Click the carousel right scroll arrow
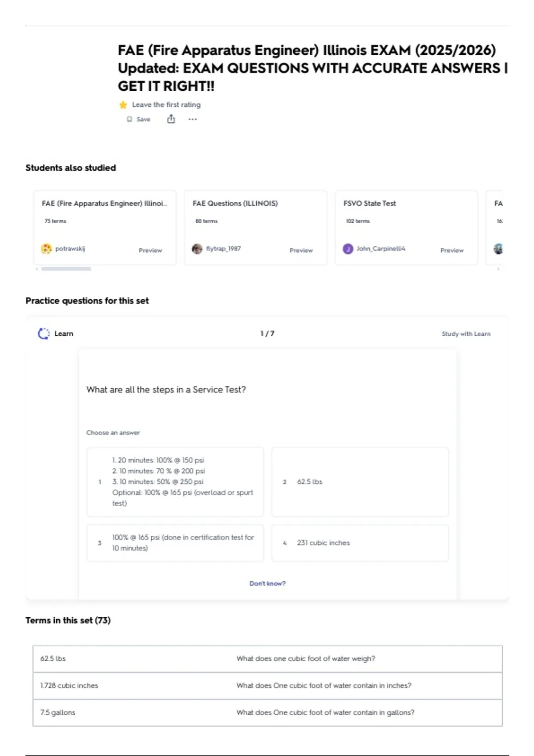 498,269
